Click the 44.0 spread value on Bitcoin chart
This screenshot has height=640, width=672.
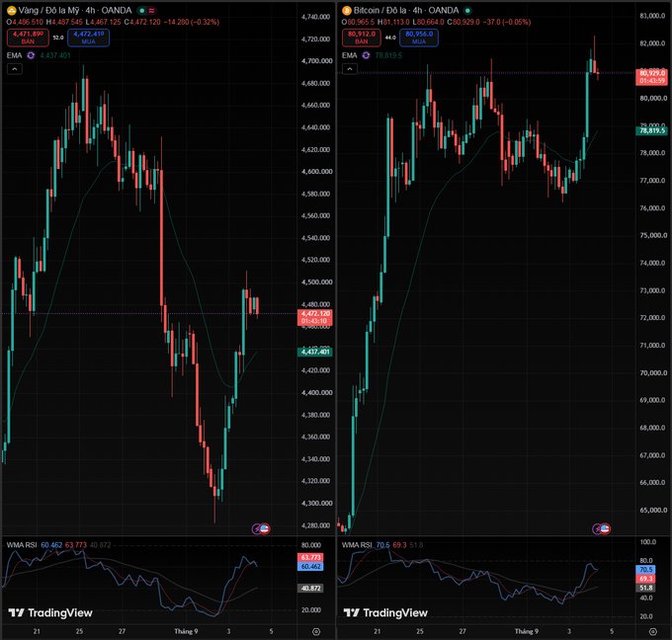click(390, 38)
